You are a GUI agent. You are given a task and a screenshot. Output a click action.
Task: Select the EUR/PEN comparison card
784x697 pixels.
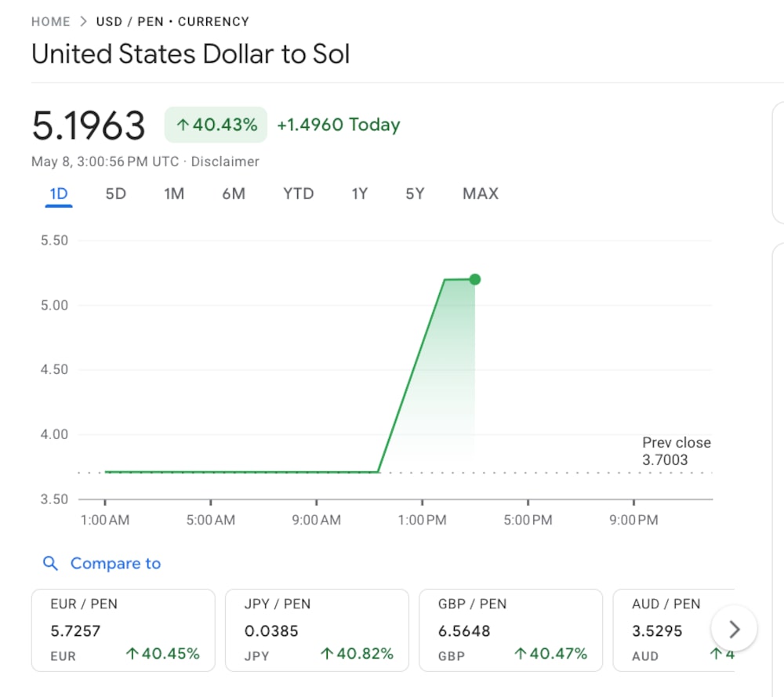[x=122, y=630]
